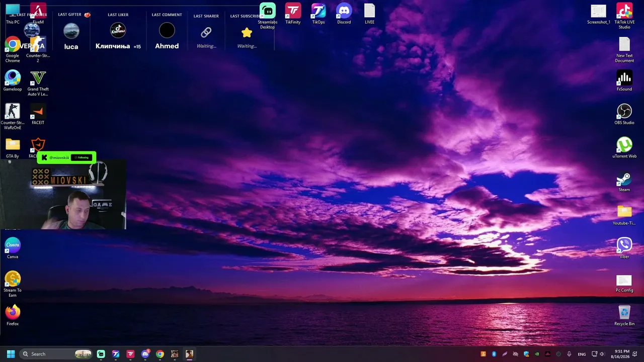The image size is (644, 362).
Task: Launch the TikFinity desktop shortcut
Action: (293, 14)
